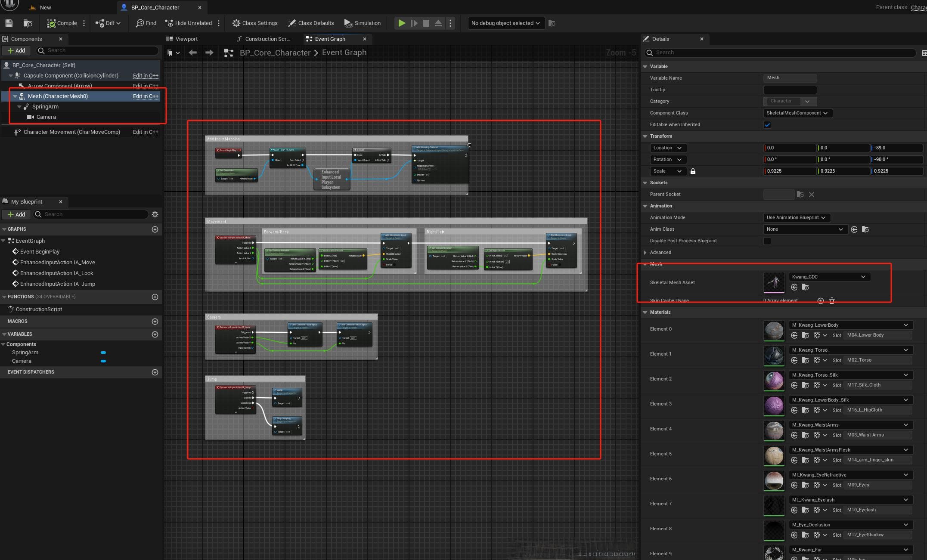Viewport: 927px width, 560px height.
Task: Open compile options menu beside Compile
Action: [84, 23]
